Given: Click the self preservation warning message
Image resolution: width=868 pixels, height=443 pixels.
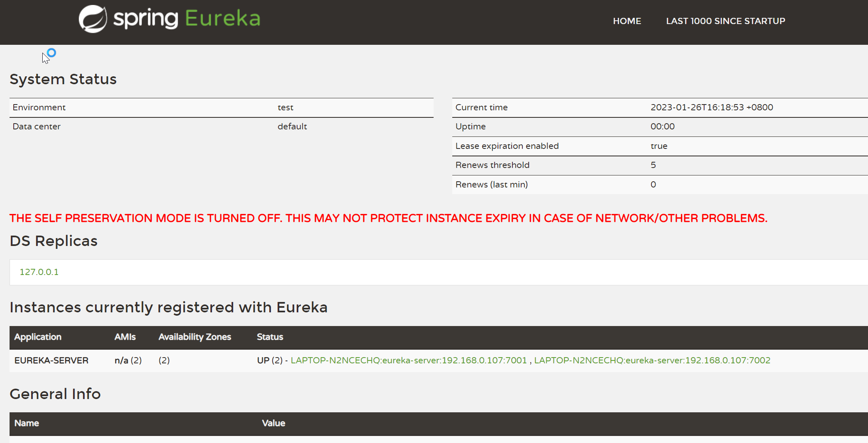Looking at the screenshot, I should 388,218.
